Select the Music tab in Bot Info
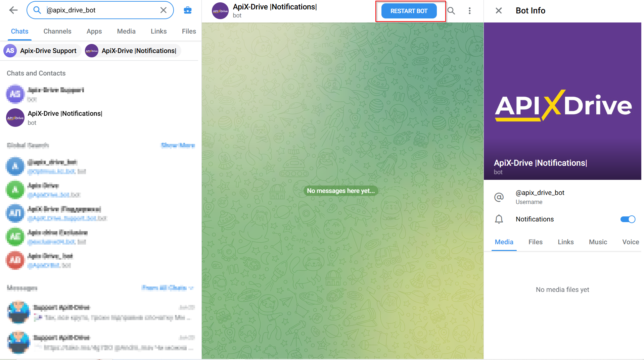This screenshot has height=360, width=644. pos(598,242)
